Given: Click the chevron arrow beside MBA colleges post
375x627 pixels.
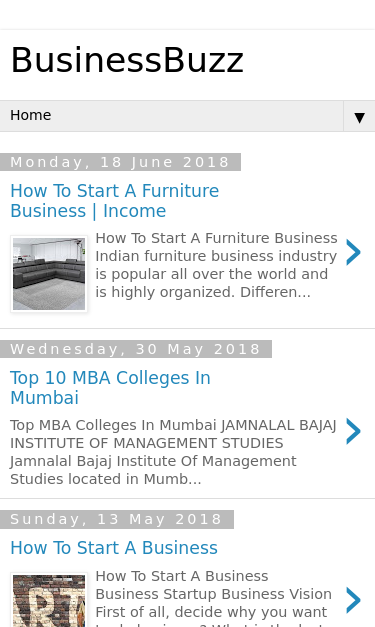Looking at the screenshot, I should (x=353, y=431).
